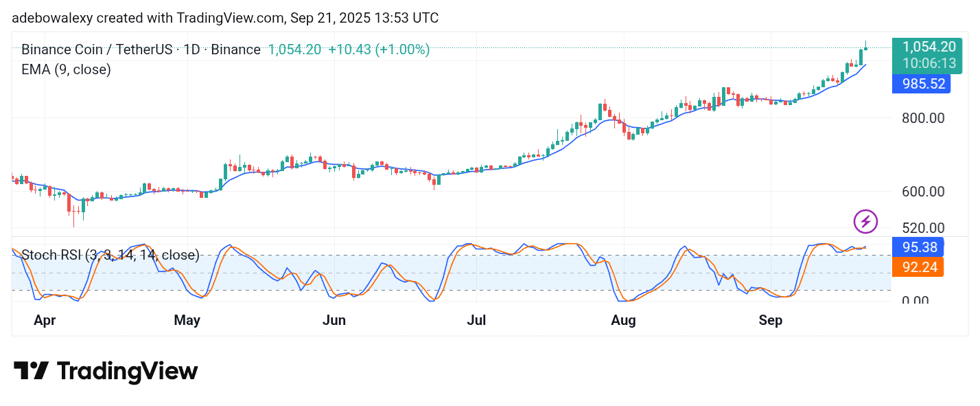Image resolution: width=980 pixels, height=406 pixels.
Task: Click the Jul label on time axis
Action: click(x=476, y=320)
